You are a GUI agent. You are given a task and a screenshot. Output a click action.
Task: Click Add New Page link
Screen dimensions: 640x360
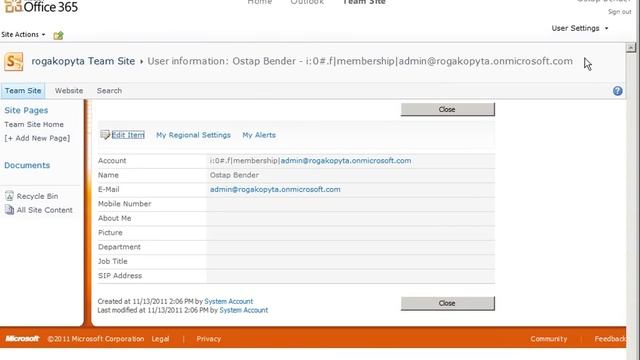tap(37, 138)
